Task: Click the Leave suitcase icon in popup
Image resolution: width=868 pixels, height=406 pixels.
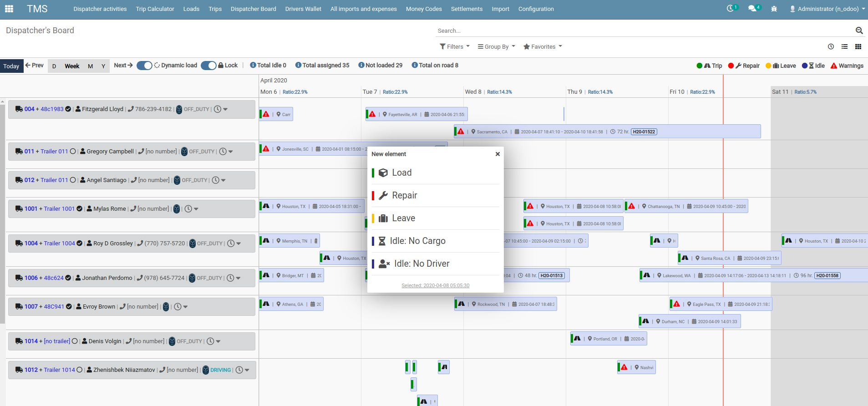Action: pos(383,218)
